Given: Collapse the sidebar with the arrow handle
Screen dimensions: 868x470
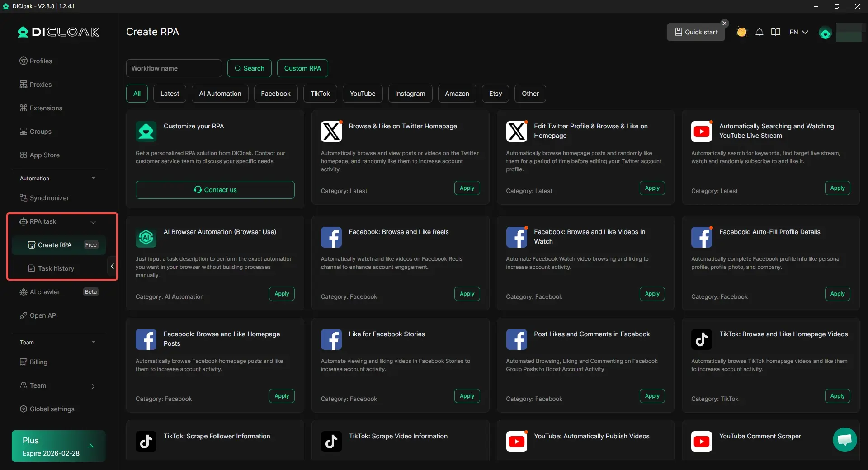Looking at the screenshot, I should [x=112, y=266].
